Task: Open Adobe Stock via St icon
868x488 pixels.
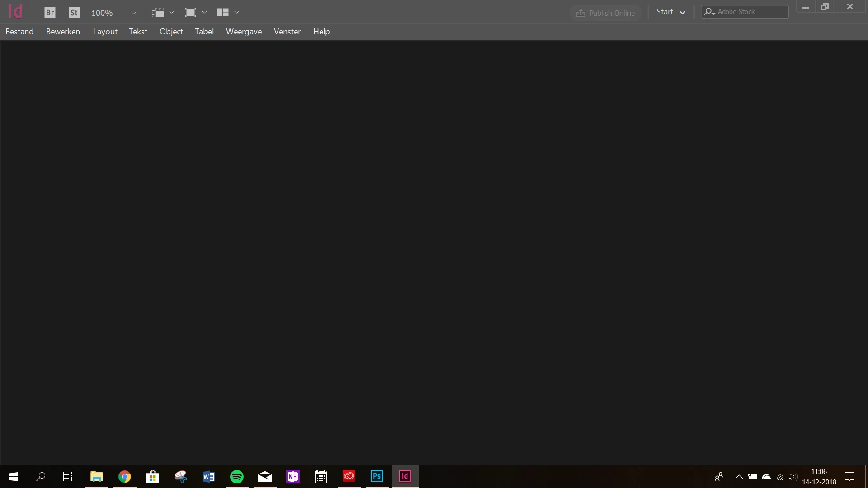Action: [x=74, y=13]
